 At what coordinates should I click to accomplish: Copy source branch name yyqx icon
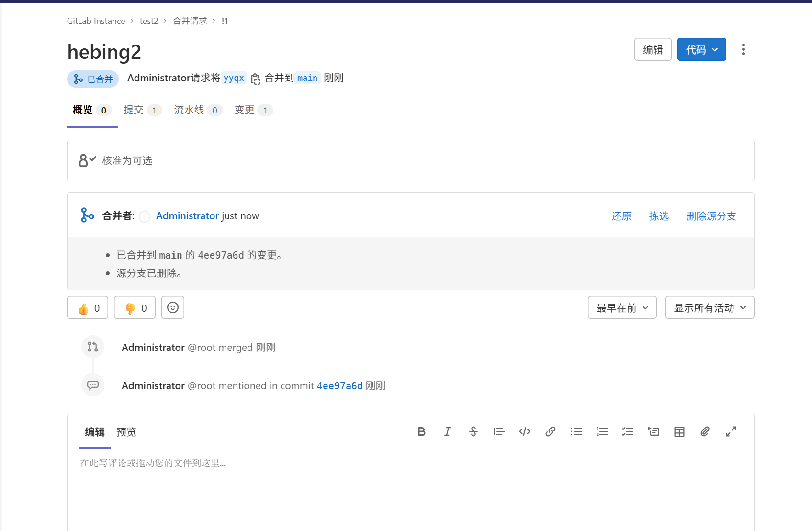(256, 79)
